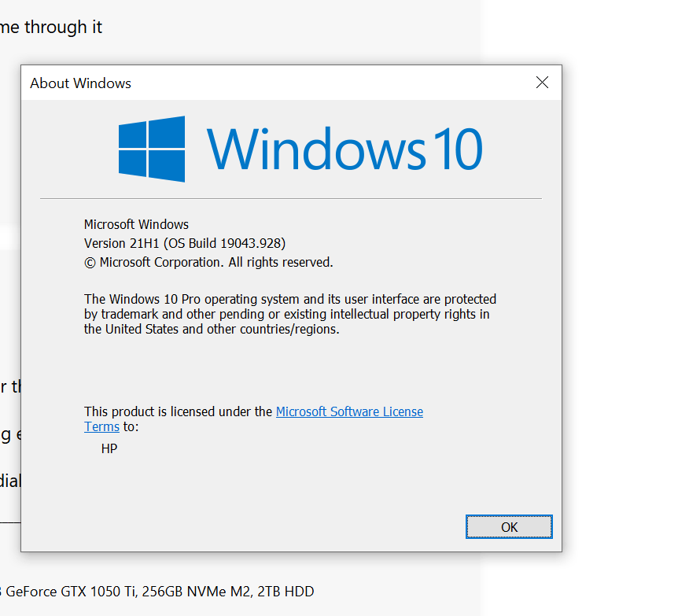Click the "Microsoft Windows" text line

136,224
